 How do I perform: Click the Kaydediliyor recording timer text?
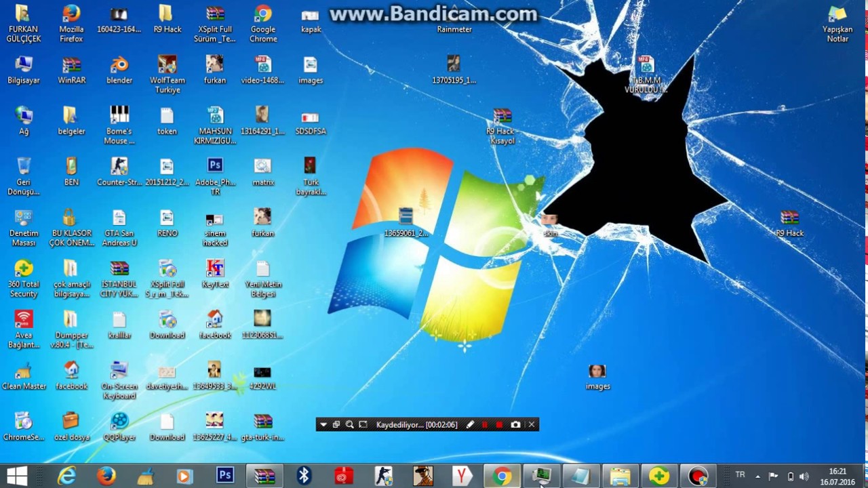pyautogui.click(x=417, y=425)
